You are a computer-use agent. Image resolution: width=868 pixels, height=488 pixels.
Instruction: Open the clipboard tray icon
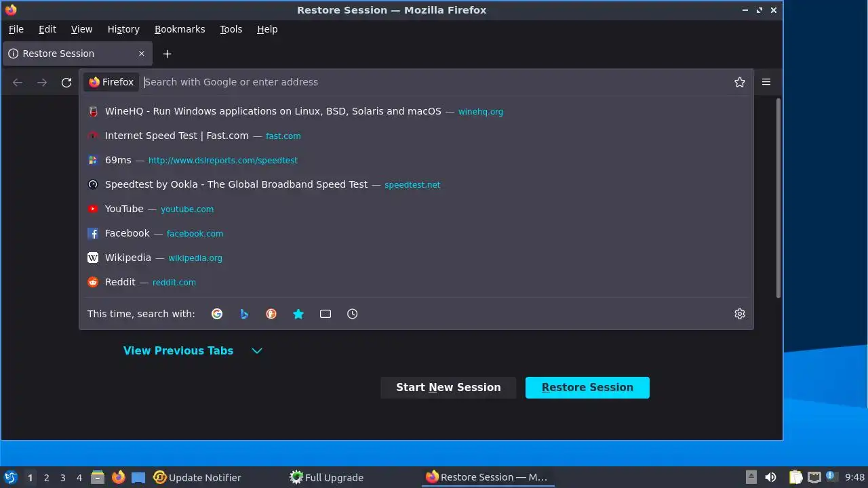coord(795,477)
